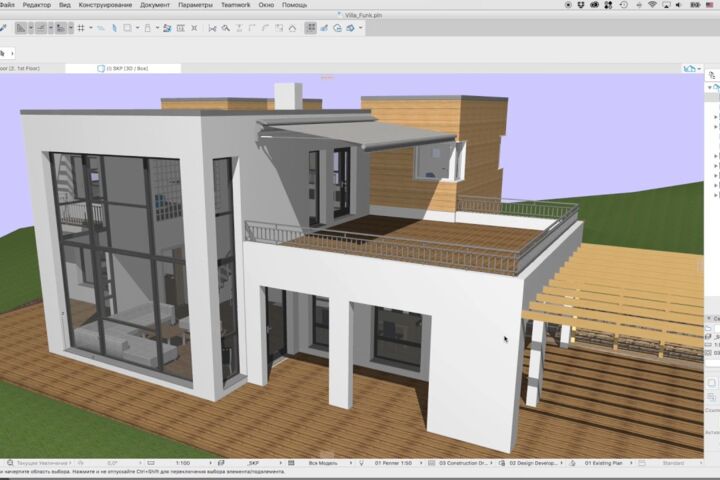Select the blue arrow pointer in toolbar
This screenshot has height=480, width=720.
tap(114, 28)
